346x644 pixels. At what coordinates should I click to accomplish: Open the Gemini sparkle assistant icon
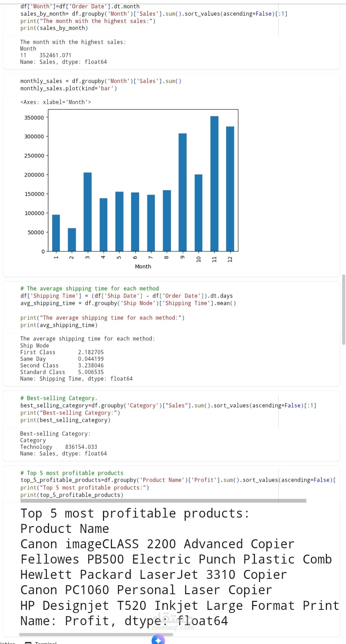(158, 640)
